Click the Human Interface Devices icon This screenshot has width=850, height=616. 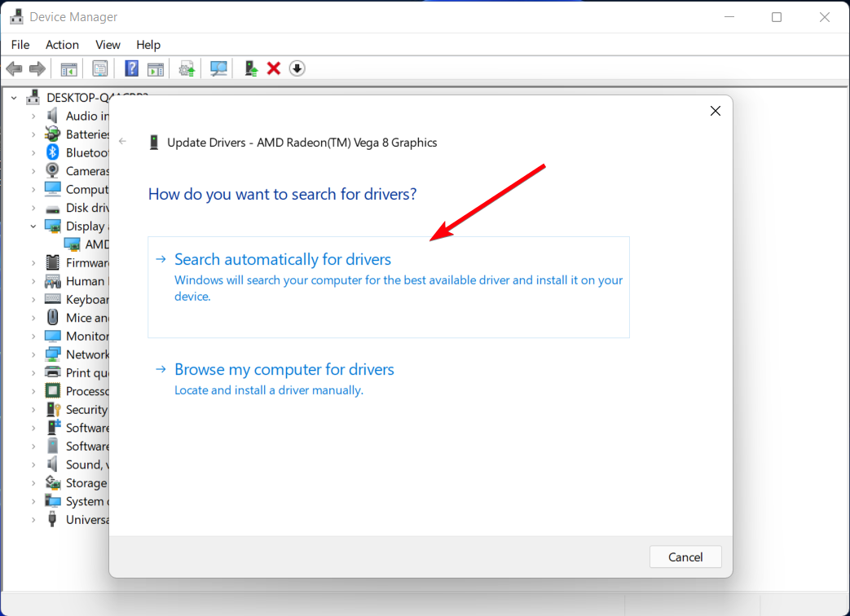(x=53, y=280)
